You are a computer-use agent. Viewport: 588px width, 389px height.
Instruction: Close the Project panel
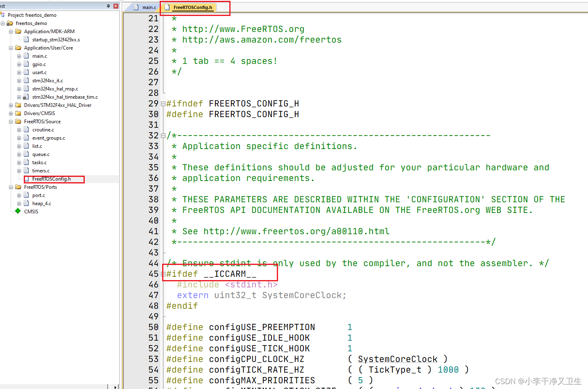click(x=115, y=6)
